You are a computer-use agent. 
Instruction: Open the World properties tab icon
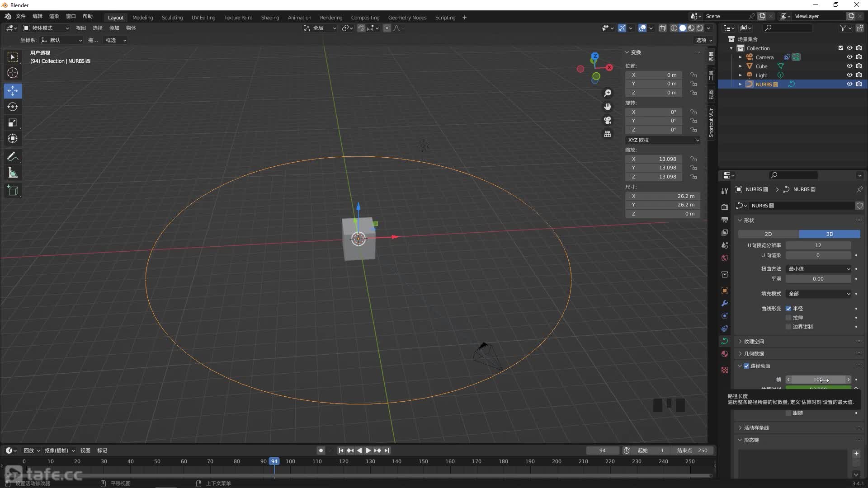click(x=725, y=258)
